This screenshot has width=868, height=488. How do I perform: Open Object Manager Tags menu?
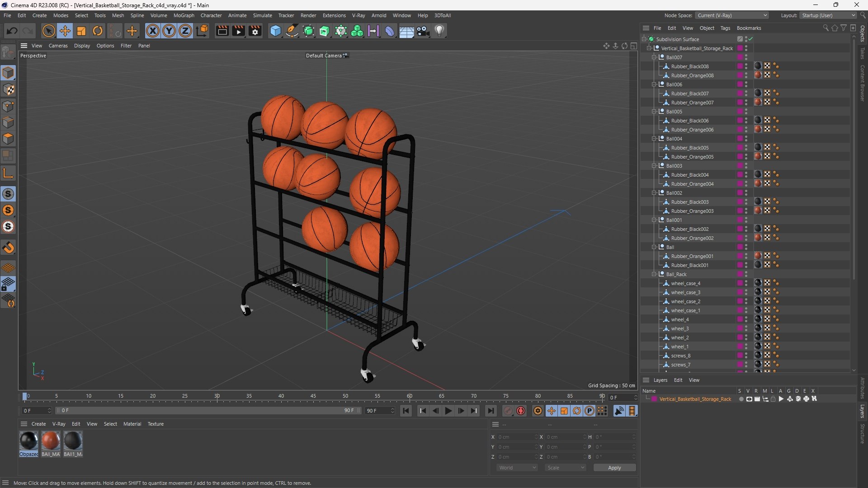[725, 28]
